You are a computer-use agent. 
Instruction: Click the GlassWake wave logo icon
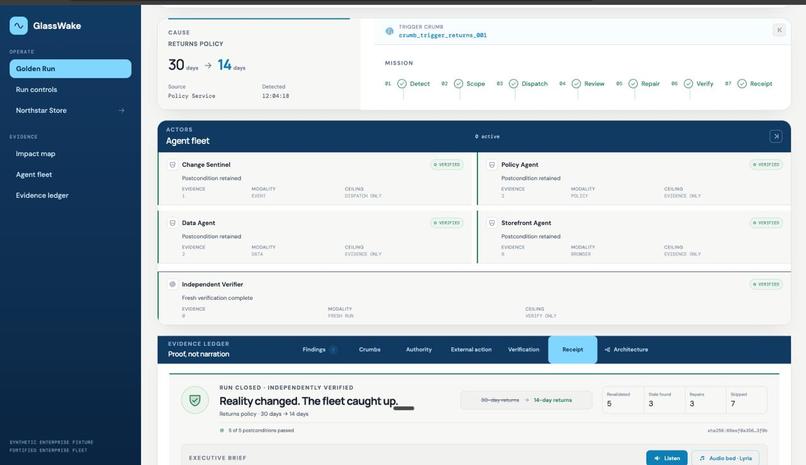point(19,25)
